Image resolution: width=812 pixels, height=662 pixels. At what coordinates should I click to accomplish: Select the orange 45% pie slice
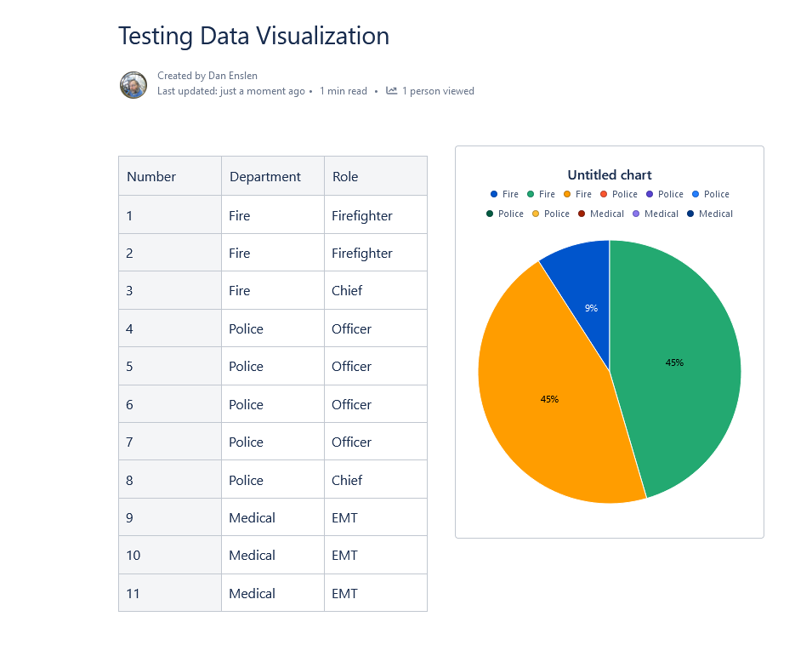pyautogui.click(x=550, y=398)
